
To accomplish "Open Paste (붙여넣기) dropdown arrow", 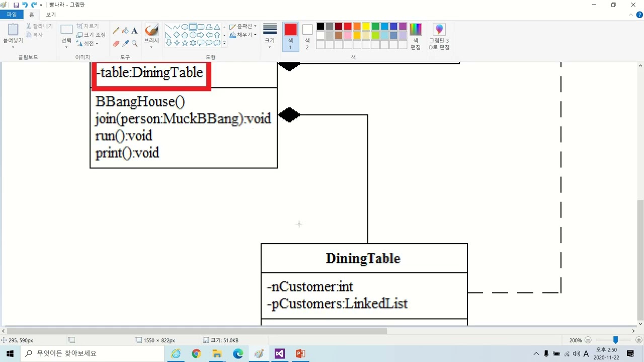I will click(x=13, y=47).
